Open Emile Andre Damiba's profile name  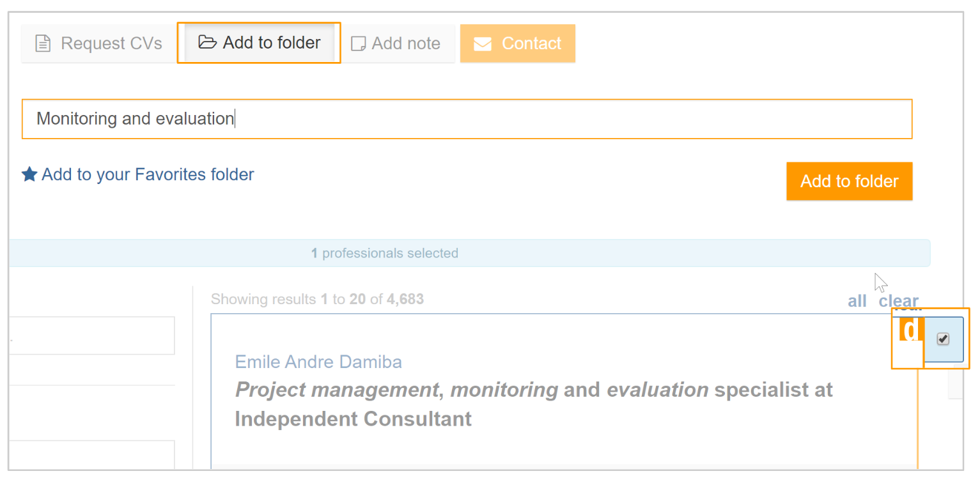(318, 362)
